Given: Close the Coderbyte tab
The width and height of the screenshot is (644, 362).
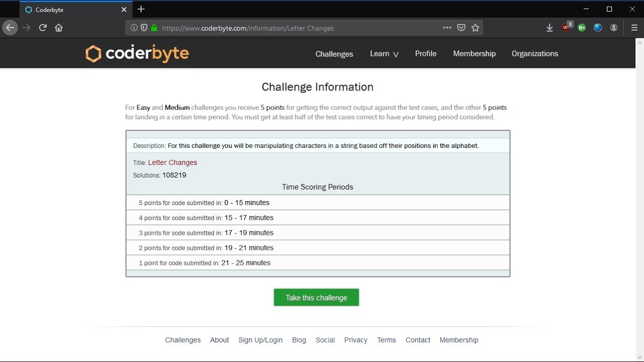Looking at the screenshot, I should click(124, 10).
